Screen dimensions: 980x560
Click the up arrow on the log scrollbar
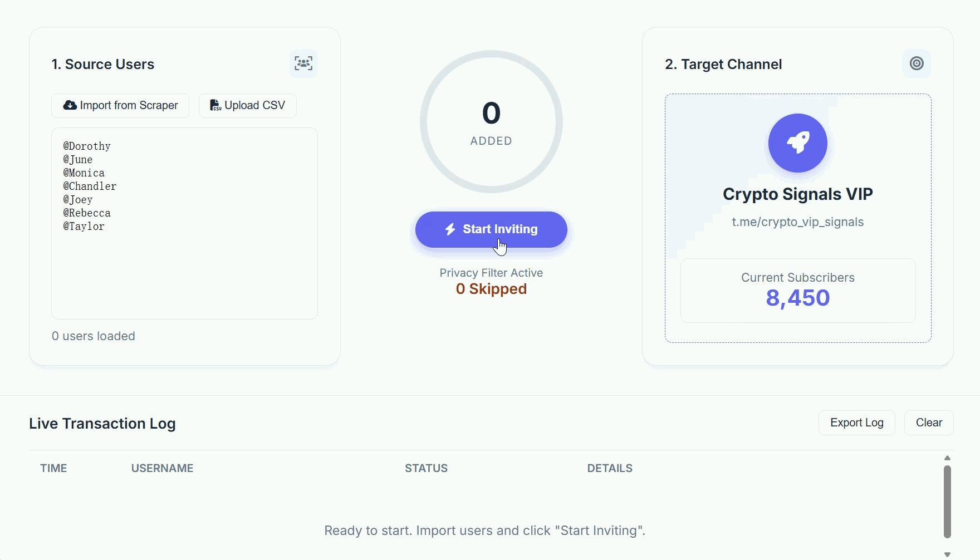[x=947, y=458]
